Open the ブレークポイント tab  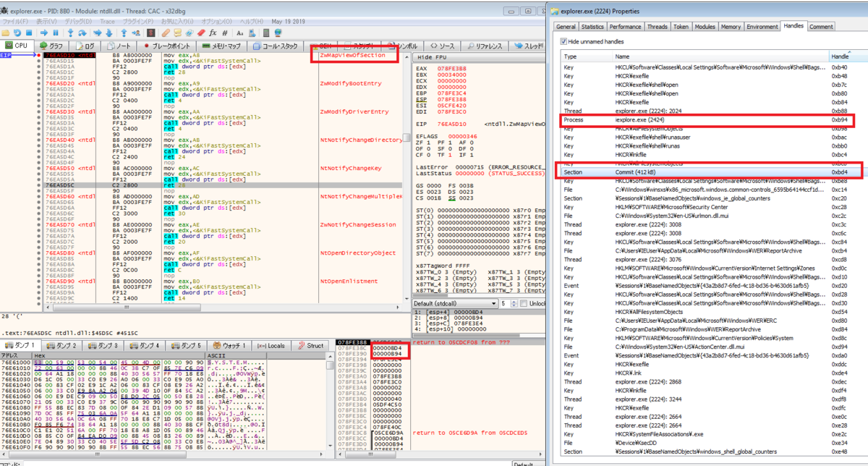click(x=166, y=45)
